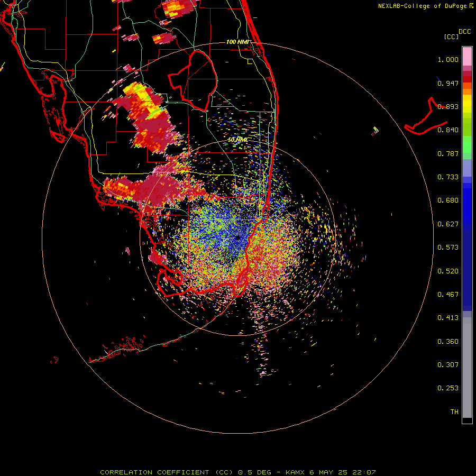The image size is (476, 476).
Task: Pick the olive green color bar segment
Action: pyautogui.click(x=467, y=127)
